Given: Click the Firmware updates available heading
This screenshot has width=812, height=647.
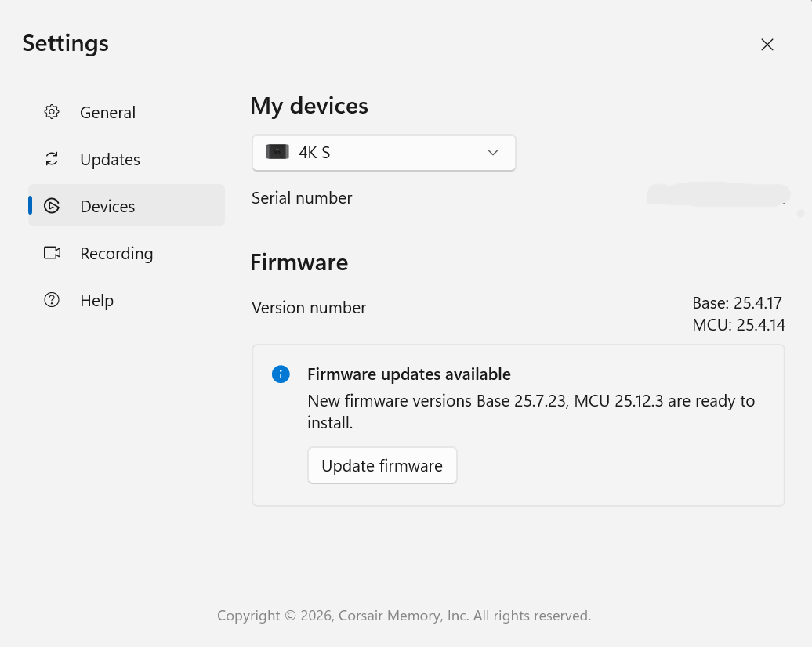Looking at the screenshot, I should (x=408, y=374).
